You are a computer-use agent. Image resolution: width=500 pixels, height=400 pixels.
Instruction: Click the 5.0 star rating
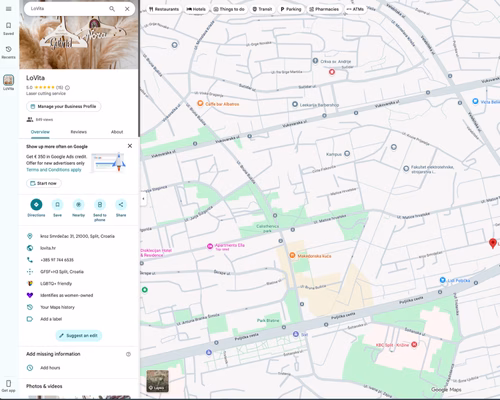44,87
